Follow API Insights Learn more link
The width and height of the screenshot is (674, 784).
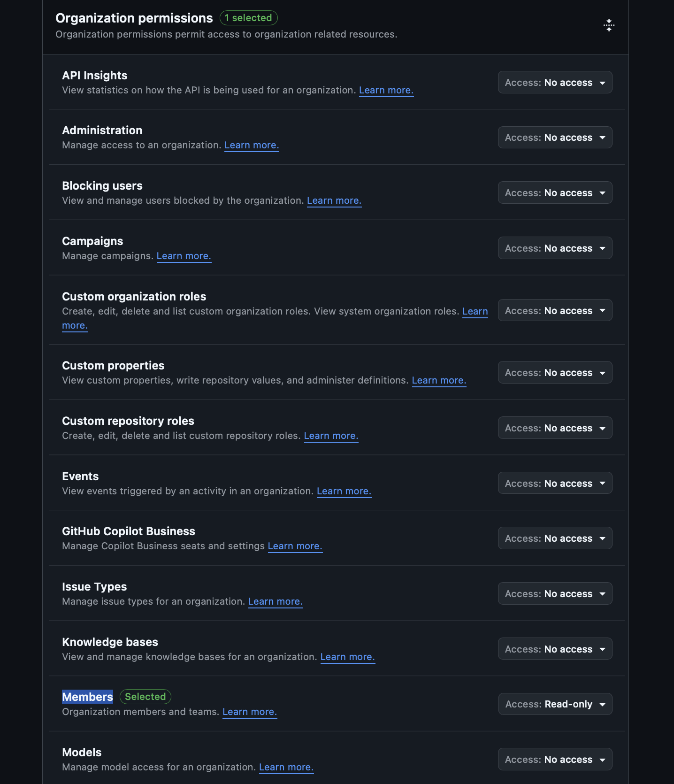[386, 90]
